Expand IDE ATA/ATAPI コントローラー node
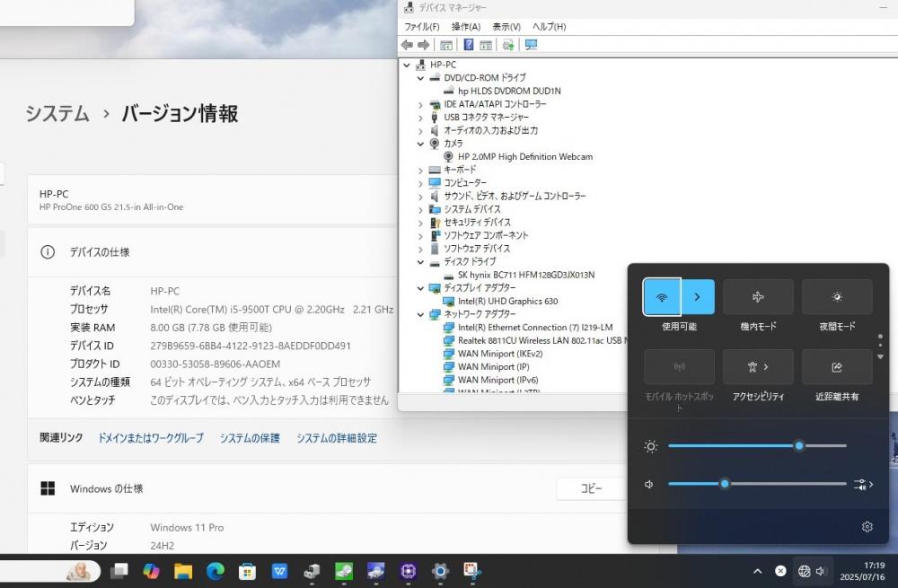 click(420, 105)
